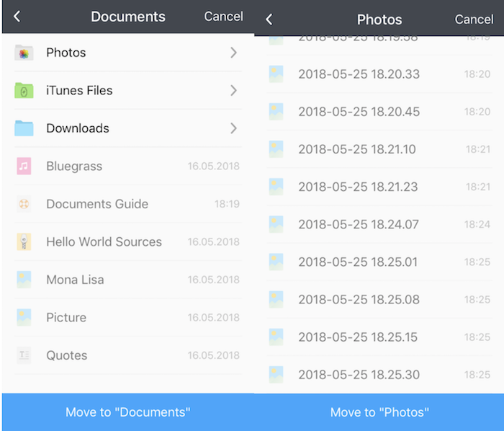Expand Photos folder using its chevron
This screenshot has width=504, height=431.
233,53
